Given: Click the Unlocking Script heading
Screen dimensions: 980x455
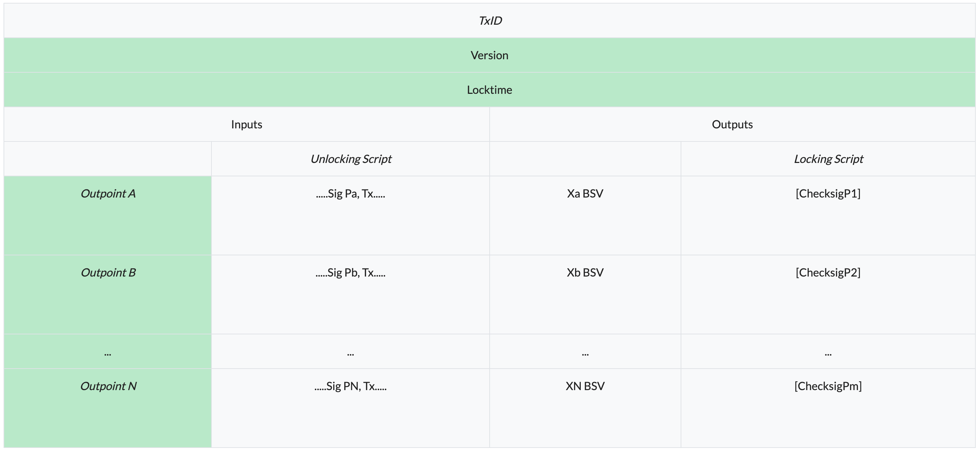Looking at the screenshot, I should point(351,159).
